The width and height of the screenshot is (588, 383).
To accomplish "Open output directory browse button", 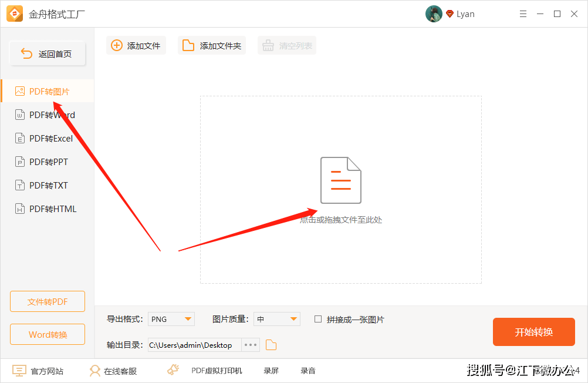I will (x=250, y=345).
